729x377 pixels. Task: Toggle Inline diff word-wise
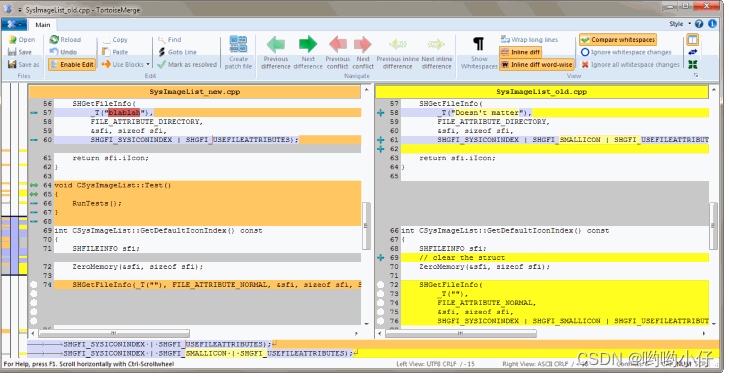[x=537, y=65]
